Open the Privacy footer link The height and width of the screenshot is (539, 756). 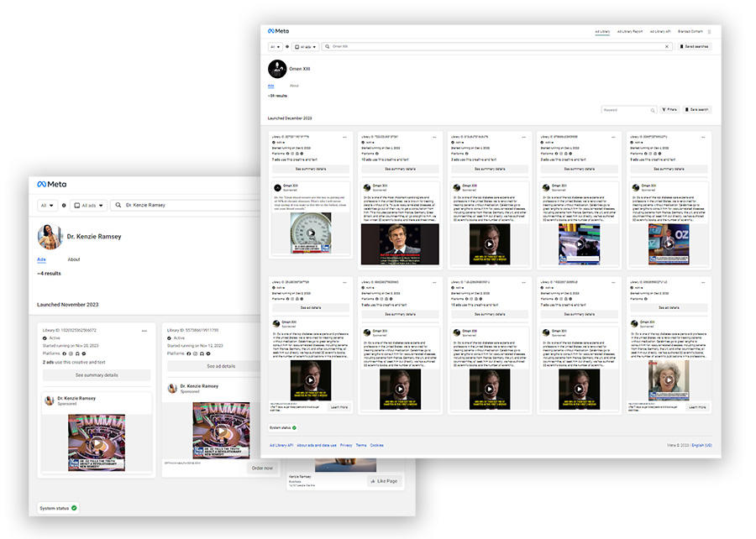346,446
